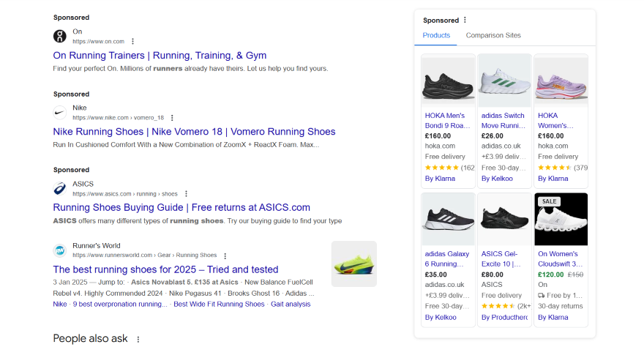The width and height of the screenshot is (644, 347).
Task: Click the neon shoe thumbnail in Runner's World result
Action: (354, 264)
